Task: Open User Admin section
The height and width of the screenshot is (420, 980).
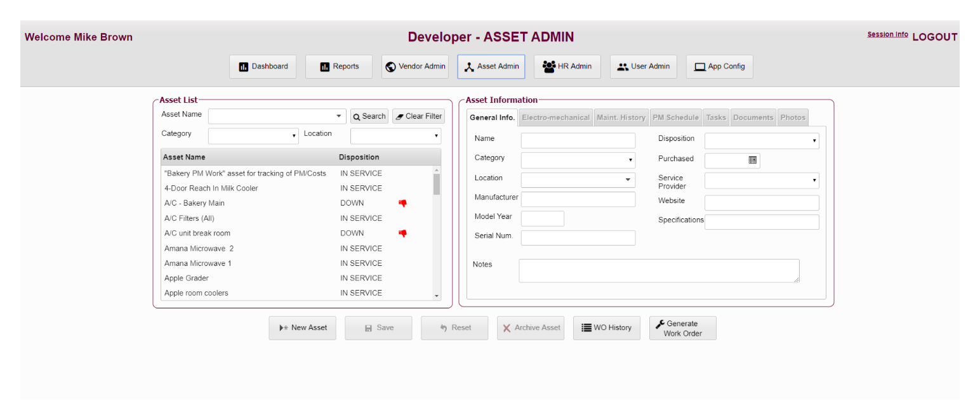Action: tap(644, 67)
